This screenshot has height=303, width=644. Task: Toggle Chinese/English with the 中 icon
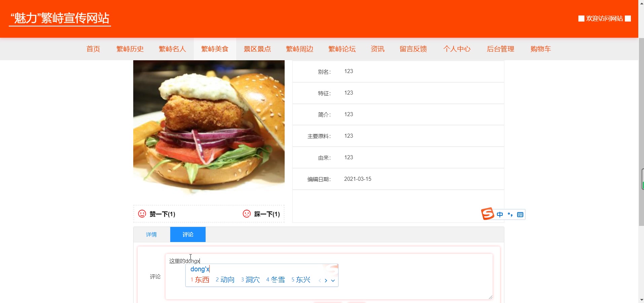point(499,214)
